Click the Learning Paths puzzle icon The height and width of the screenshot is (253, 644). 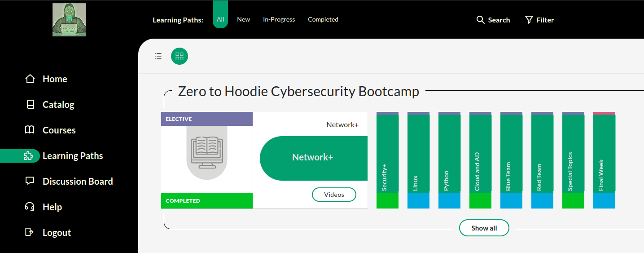[x=29, y=156]
